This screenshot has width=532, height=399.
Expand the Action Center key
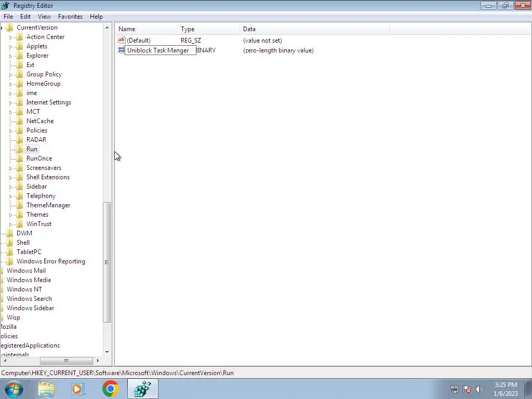(x=10, y=37)
